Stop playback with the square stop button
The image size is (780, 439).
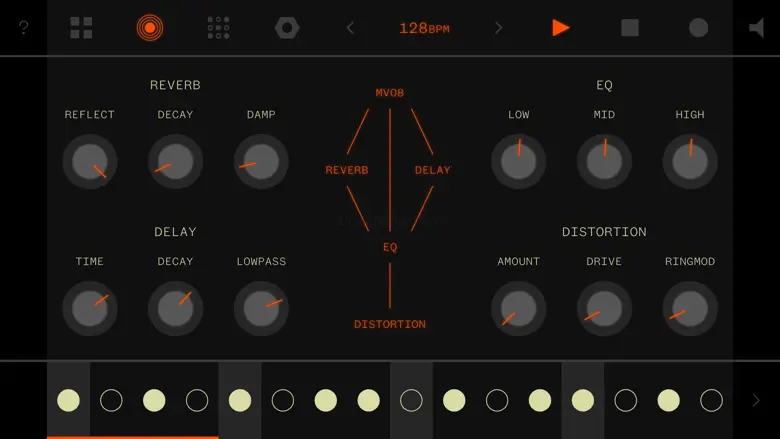pyautogui.click(x=630, y=28)
